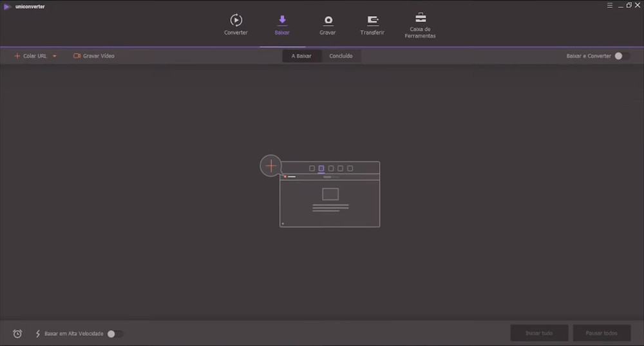
Task: Click the Gravar Vídeo camera icon
Action: pyautogui.click(x=77, y=56)
